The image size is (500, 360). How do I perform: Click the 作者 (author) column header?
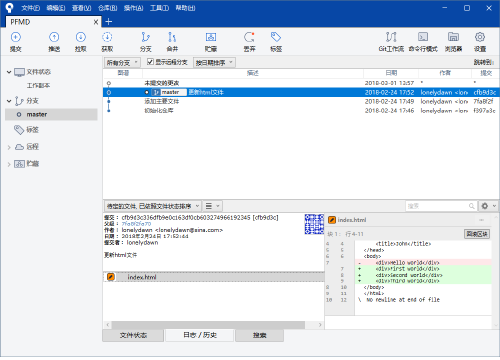pos(445,73)
